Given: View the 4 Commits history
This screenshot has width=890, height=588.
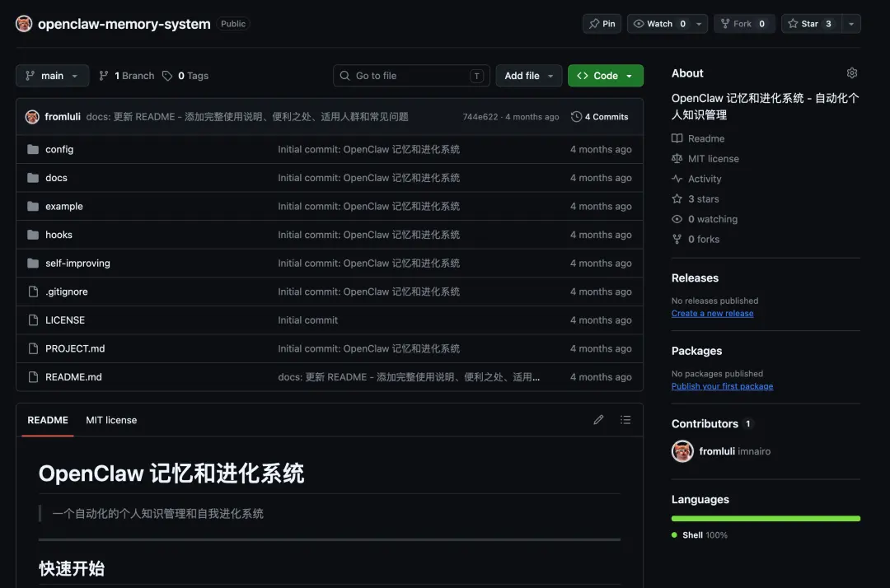Looking at the screenshot, I should [x=599, y=117].
